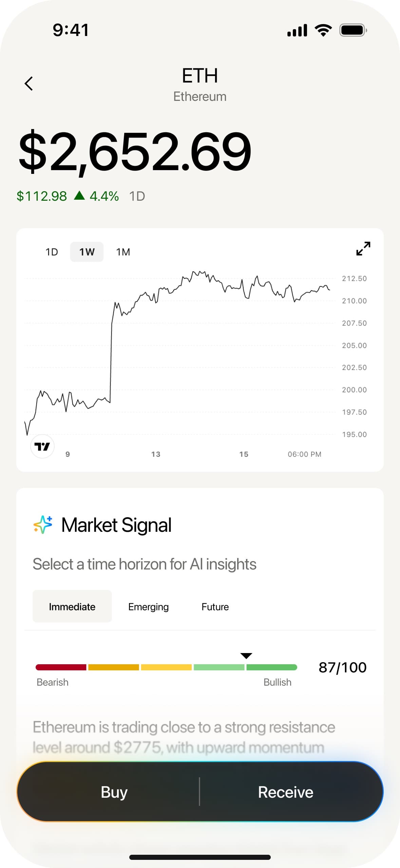Switch to the Emerging horizon tab
400x868 pixels.
tap(148, 607)
